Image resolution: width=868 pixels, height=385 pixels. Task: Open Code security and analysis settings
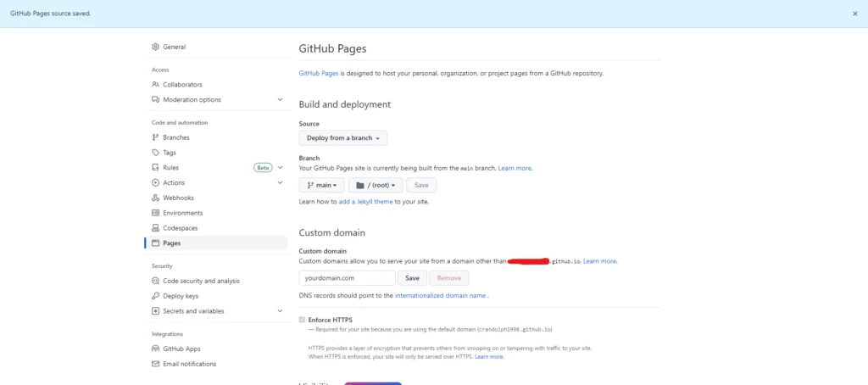[x=201, y=281]
